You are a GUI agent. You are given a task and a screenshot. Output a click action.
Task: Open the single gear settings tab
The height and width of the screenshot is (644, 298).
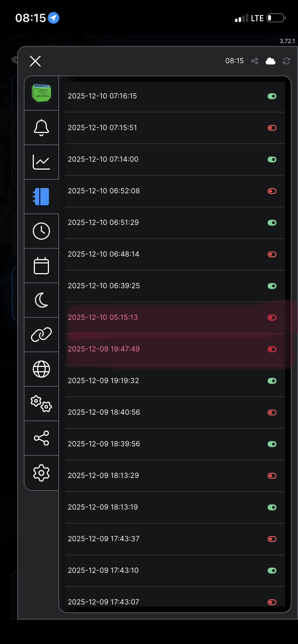[x=41, y=473]
